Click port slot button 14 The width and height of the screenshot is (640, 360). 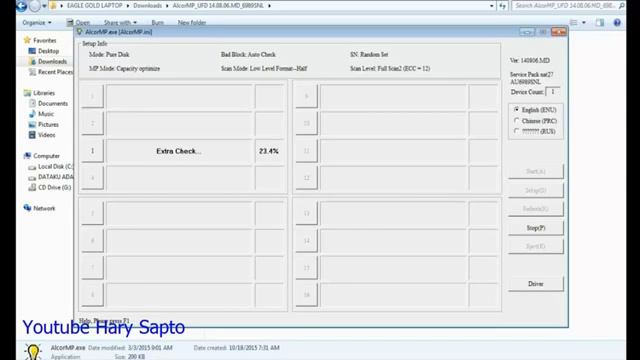(x=307, y=241)
